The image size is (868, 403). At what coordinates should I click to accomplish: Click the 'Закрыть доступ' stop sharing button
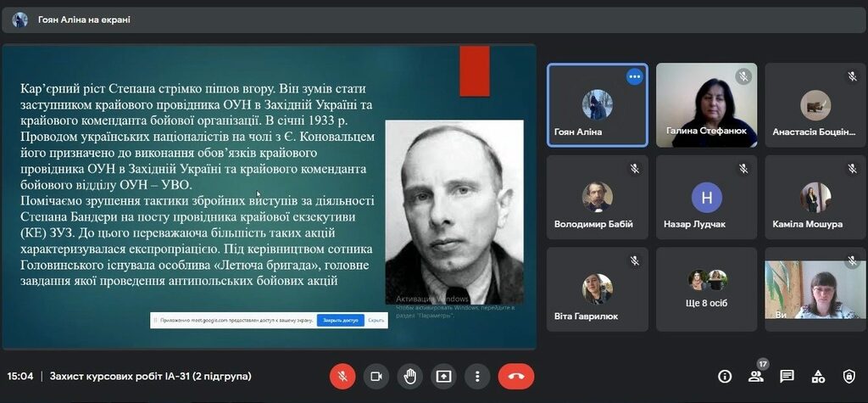pyautogui.click(x=340, y=320)
